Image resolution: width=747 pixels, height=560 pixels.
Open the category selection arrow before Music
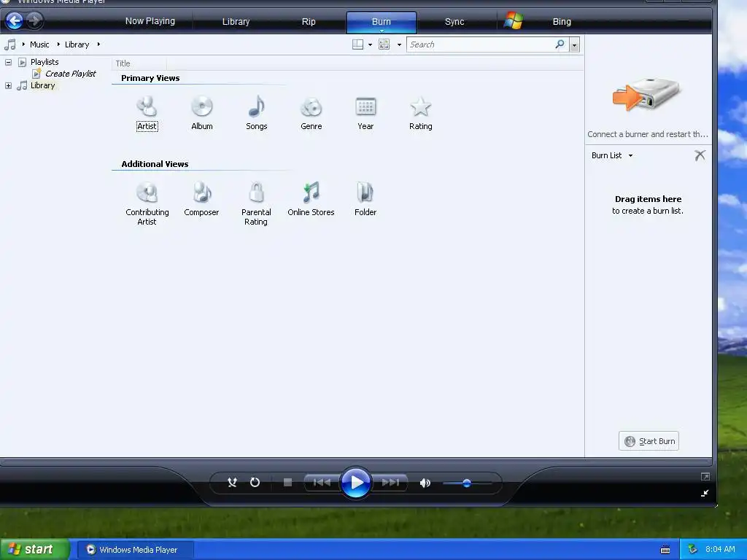tap(23, 44)
